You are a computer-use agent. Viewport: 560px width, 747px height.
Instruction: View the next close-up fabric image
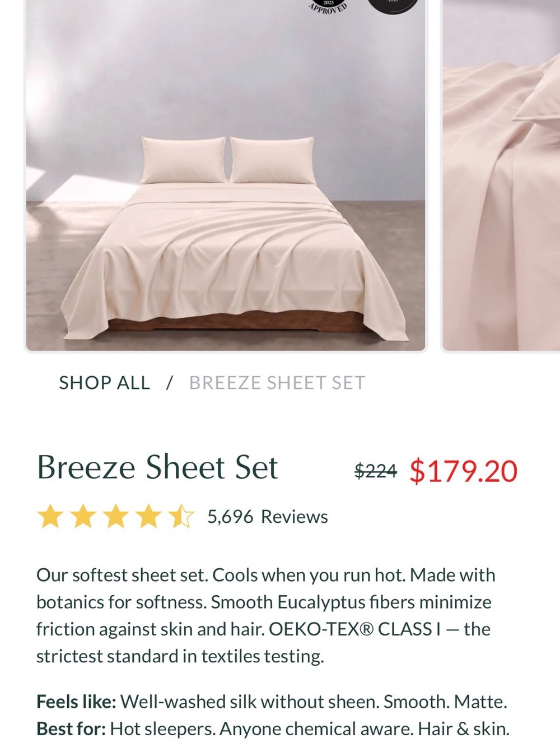(501, 175)
